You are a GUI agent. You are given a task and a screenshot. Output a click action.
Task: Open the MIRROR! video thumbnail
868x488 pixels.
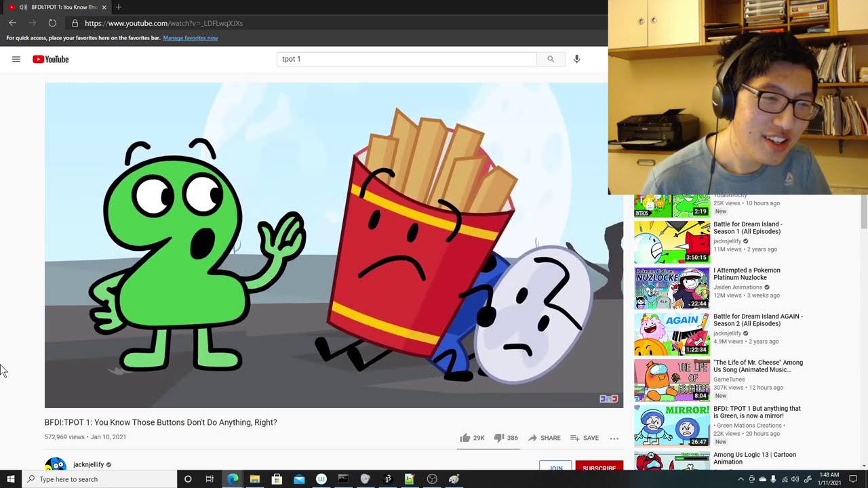(672, 426)
